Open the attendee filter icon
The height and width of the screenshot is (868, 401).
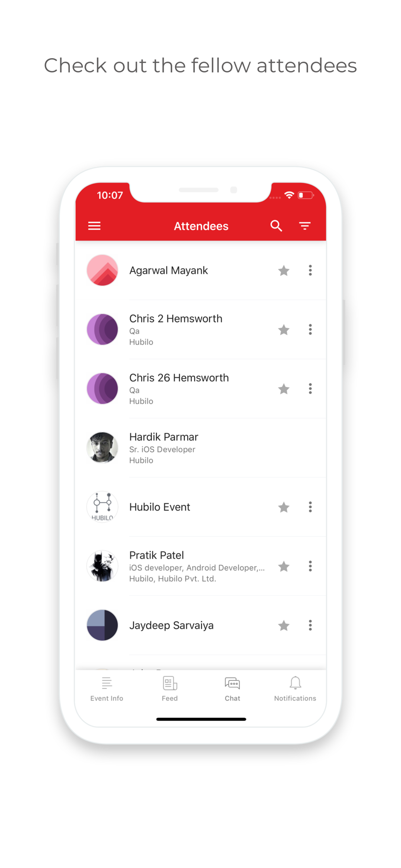[x=305, y=226]
